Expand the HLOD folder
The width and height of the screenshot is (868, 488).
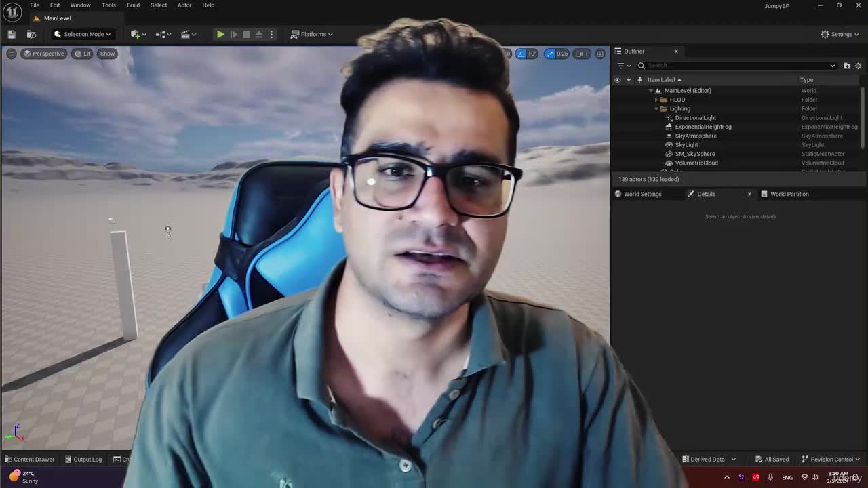[x=656, y=100]
